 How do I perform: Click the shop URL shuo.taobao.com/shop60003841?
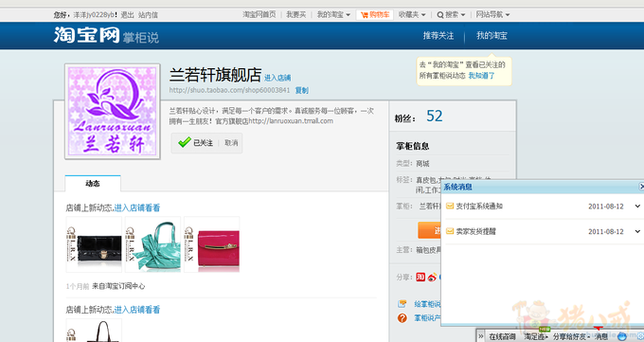coord(229,90)
